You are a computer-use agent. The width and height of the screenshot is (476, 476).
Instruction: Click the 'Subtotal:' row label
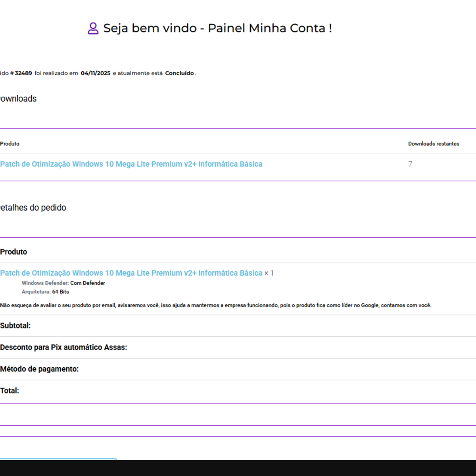pyautogui.click(x=15, y=326)
